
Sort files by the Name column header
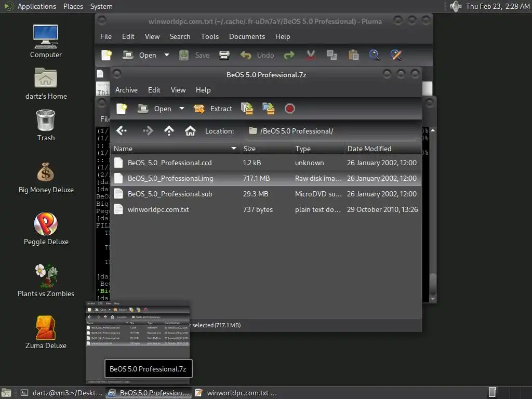[175, 149]
